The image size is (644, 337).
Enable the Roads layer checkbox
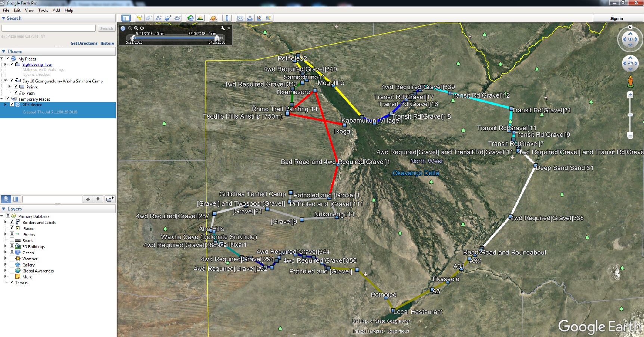12,240
